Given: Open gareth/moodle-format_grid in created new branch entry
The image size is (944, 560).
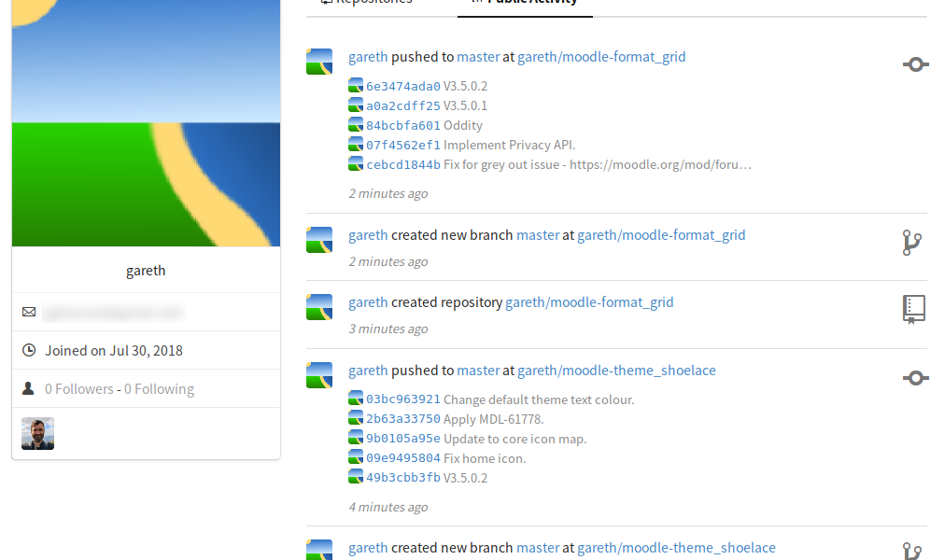Looking at the screenshot, I should [x=661, y=234].
